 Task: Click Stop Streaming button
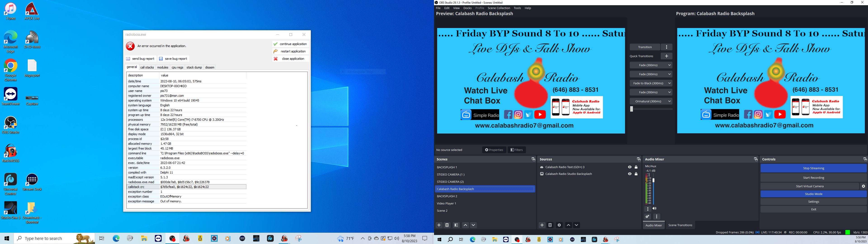tap(814, 168)
